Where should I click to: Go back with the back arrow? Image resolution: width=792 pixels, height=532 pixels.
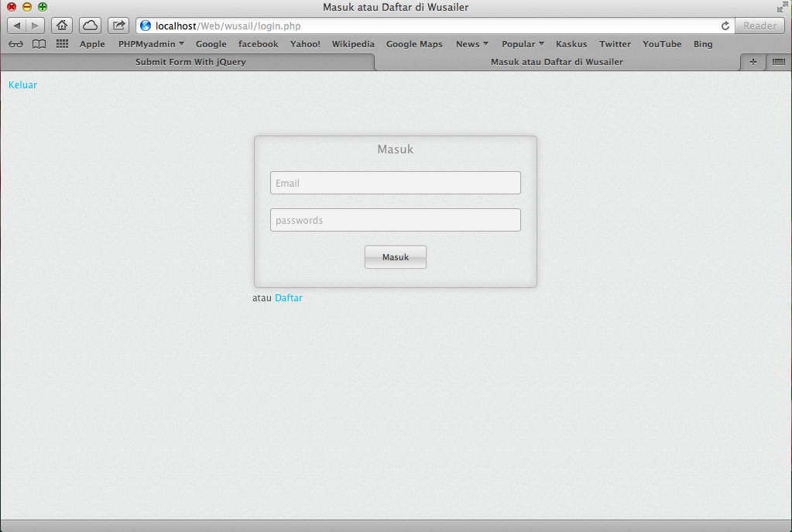(17, 26)
